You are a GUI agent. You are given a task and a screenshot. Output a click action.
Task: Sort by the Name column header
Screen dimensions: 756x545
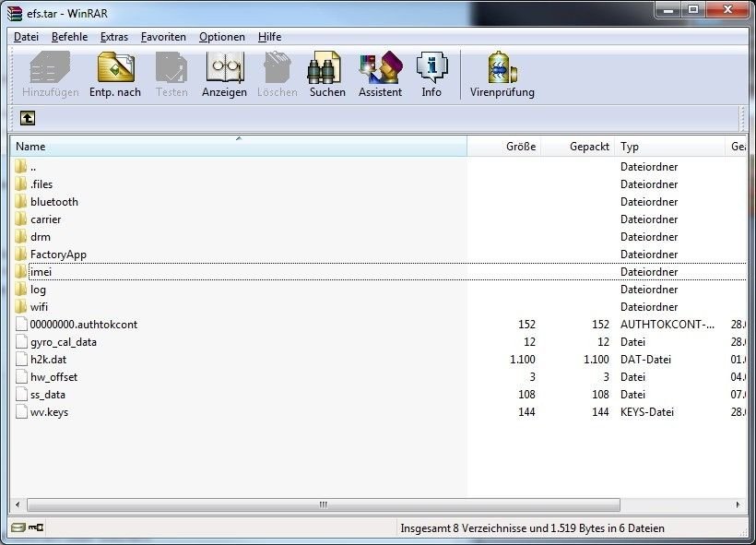coord(239,146)
